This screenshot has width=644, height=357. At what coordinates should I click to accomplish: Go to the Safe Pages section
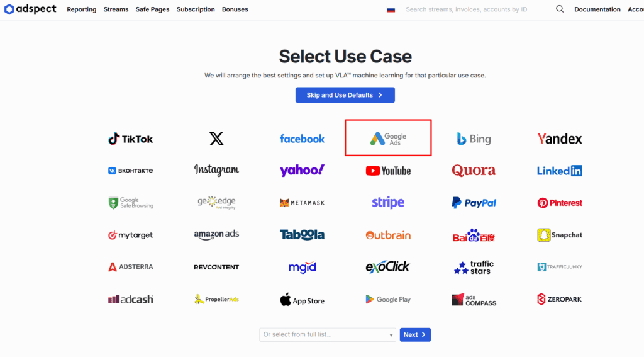click(x=152, y=9)
